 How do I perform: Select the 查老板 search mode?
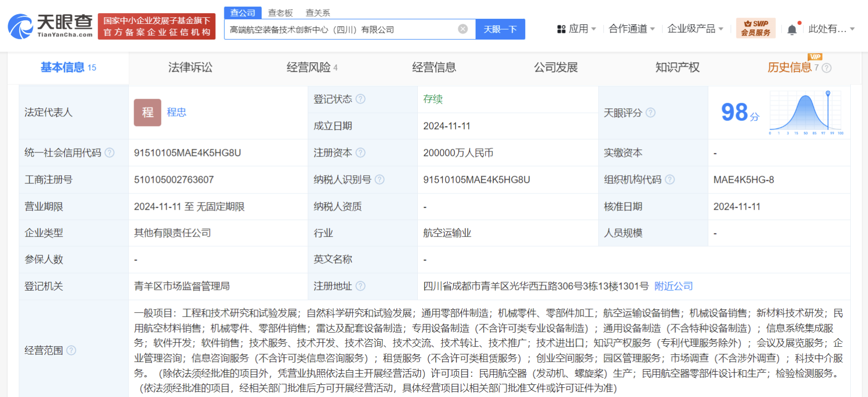(280, 13)
